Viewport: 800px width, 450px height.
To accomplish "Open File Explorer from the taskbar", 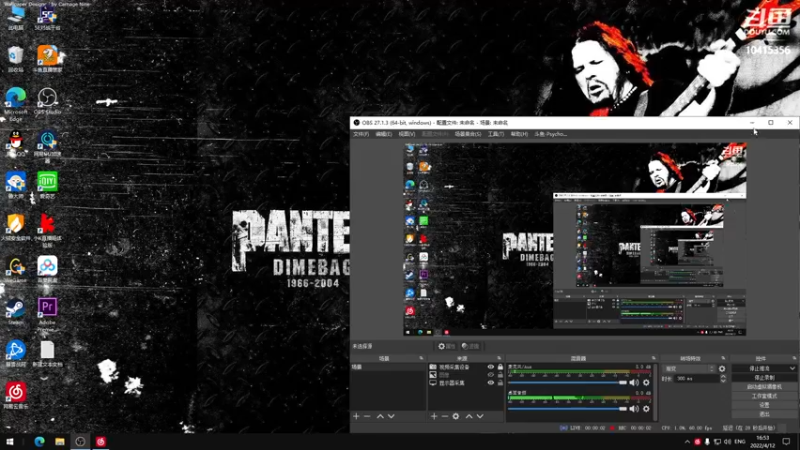I will point(60,441).
